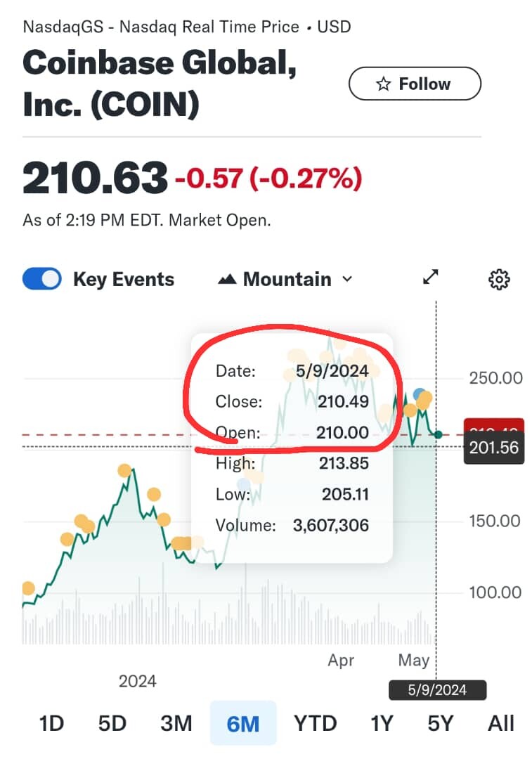Click the star icon inside Follow
The width and height of the screenshot is (532, 759).
pos(384,84)
